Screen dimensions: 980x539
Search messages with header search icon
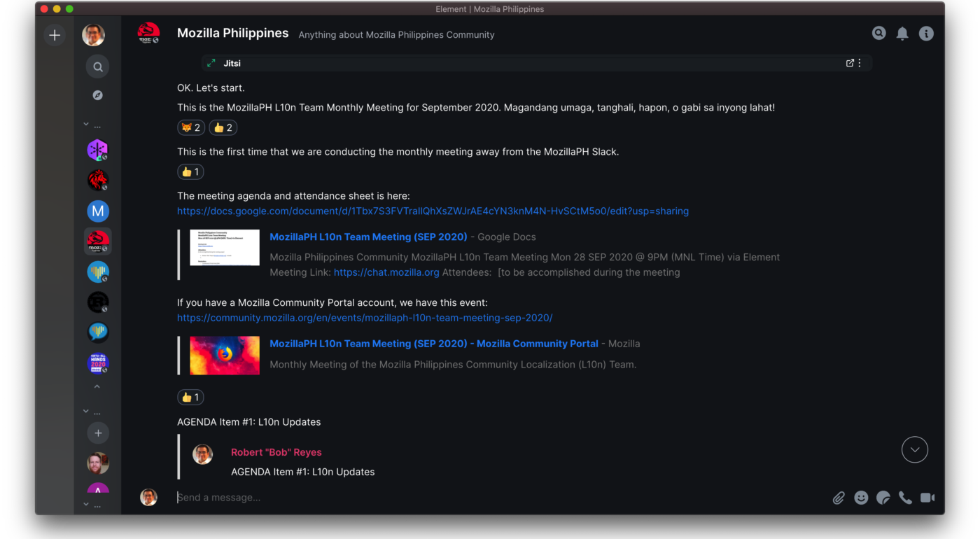pyautogui.click(x=878, y=33)
